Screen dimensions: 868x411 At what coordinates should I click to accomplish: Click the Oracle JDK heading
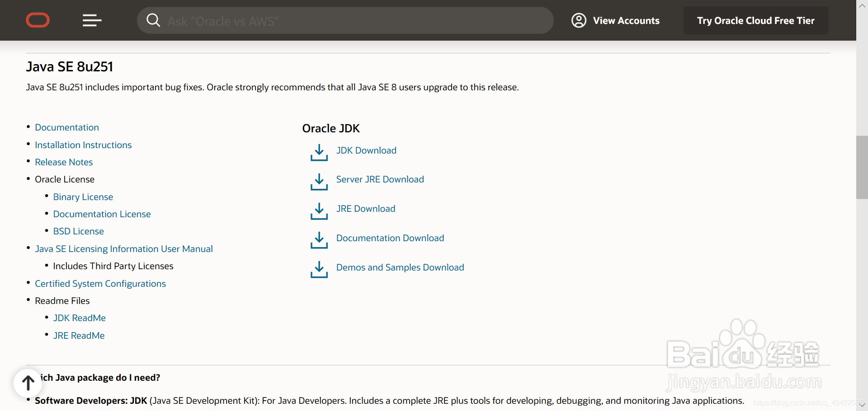331,129
